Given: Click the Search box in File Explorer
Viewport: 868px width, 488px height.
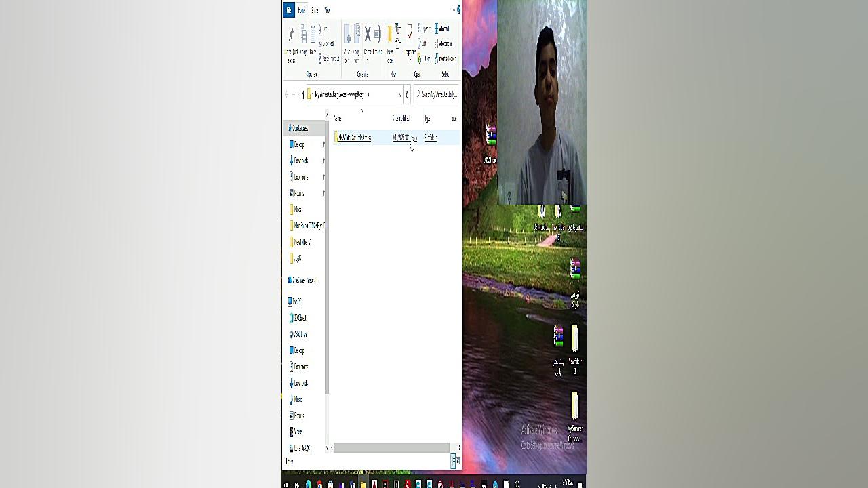Looking at the screenshot, I should click(437, 94).
